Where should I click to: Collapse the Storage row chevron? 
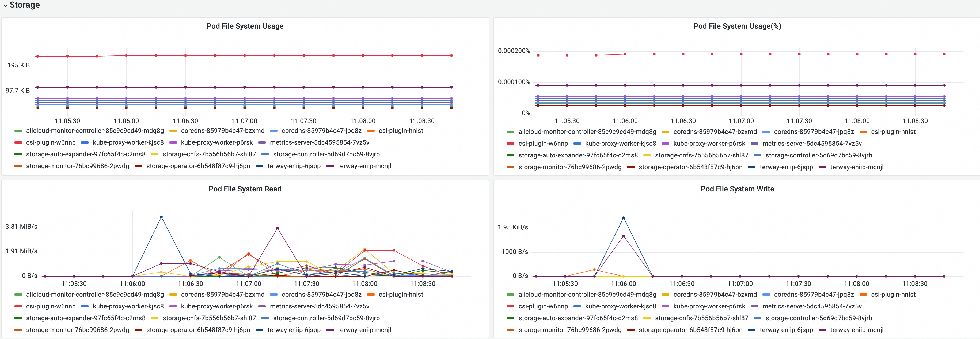[5, 5]
